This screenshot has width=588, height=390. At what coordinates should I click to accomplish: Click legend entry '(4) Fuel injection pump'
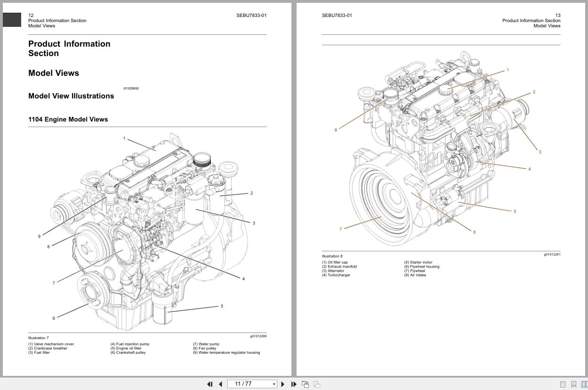[x=130, y=344]
